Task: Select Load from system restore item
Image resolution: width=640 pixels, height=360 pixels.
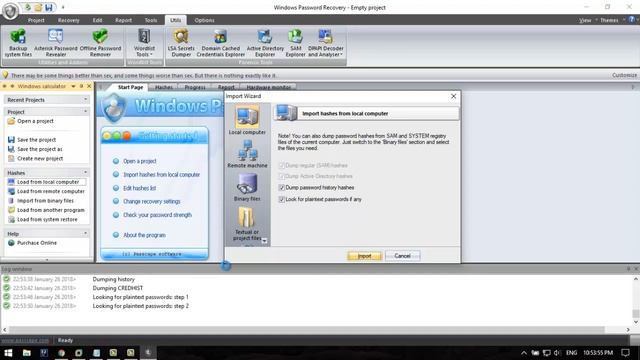Action: click(47, 220)
